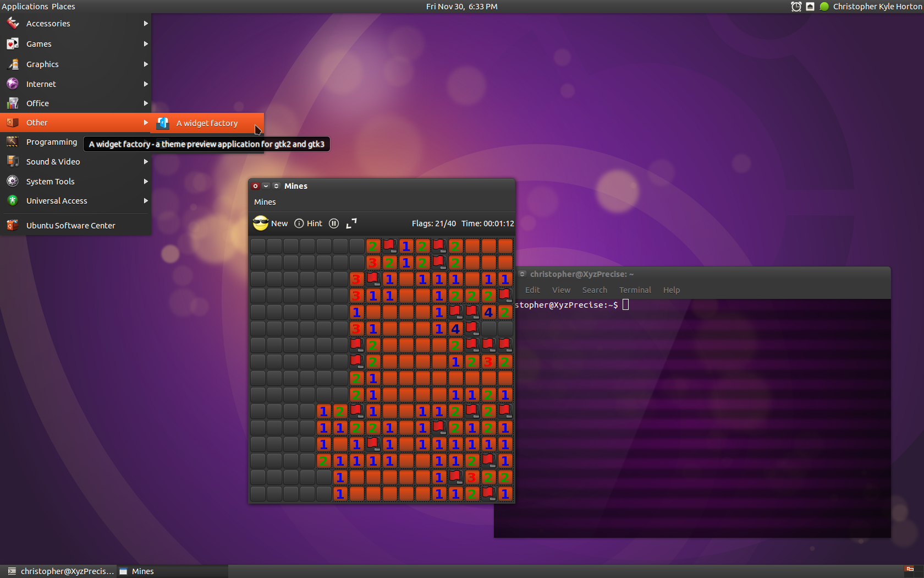Open the Applications menu

(x=25, y=7)
